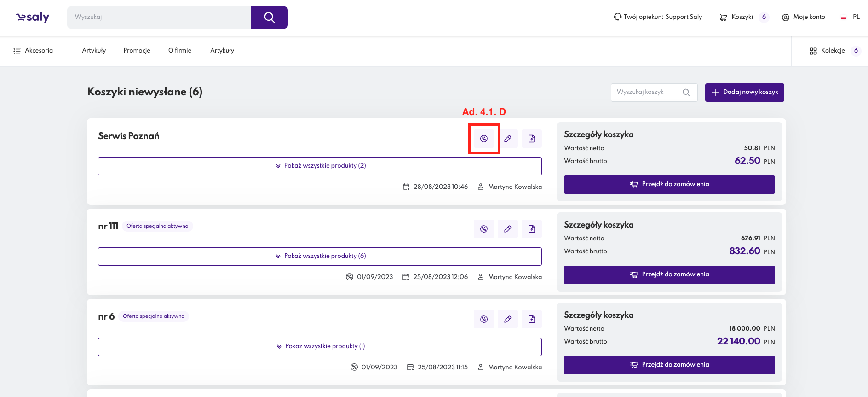
Task: Expand all products (1) in basket nr 6
Action: (x=320, y=346)
